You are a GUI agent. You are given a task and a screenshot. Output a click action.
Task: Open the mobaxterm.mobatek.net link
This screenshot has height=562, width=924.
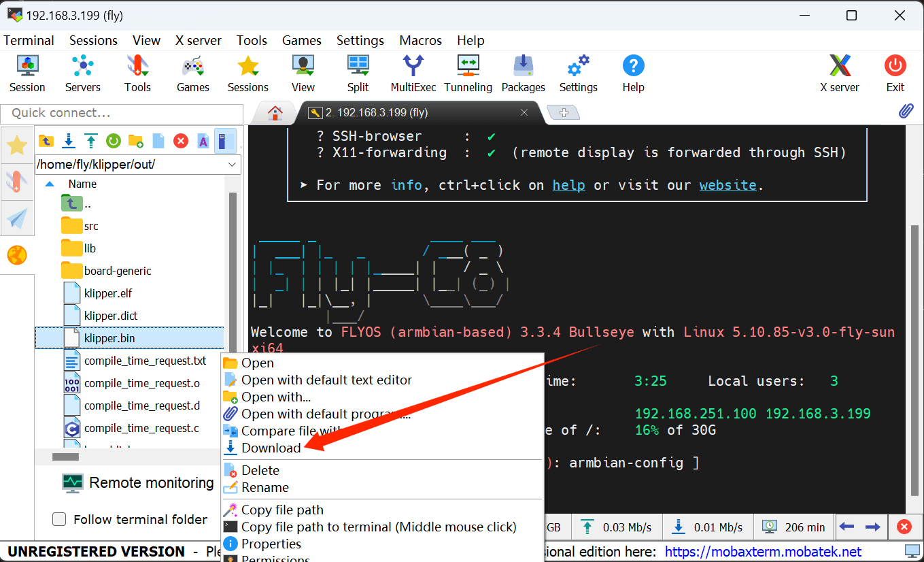point(763,552)
